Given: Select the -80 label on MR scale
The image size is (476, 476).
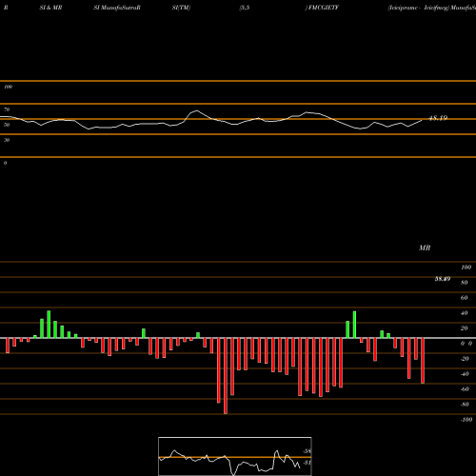Looking at the screenshot, I should click(465, 405).
